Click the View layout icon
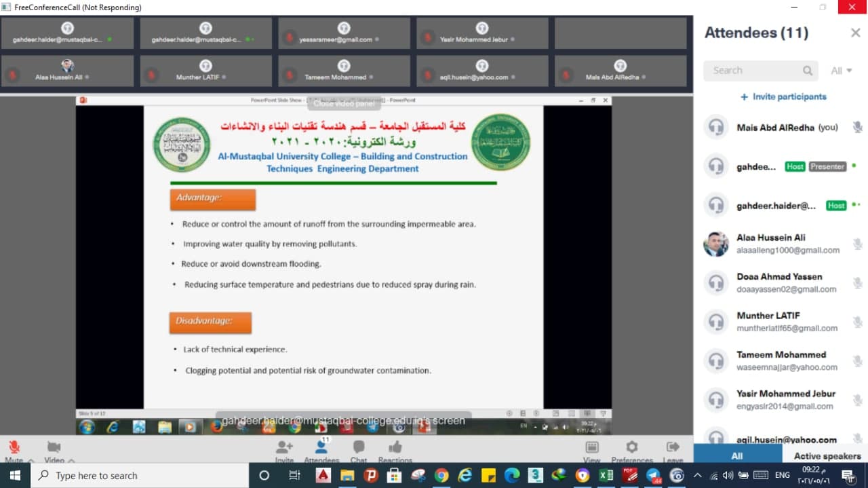 click(592, 447)
